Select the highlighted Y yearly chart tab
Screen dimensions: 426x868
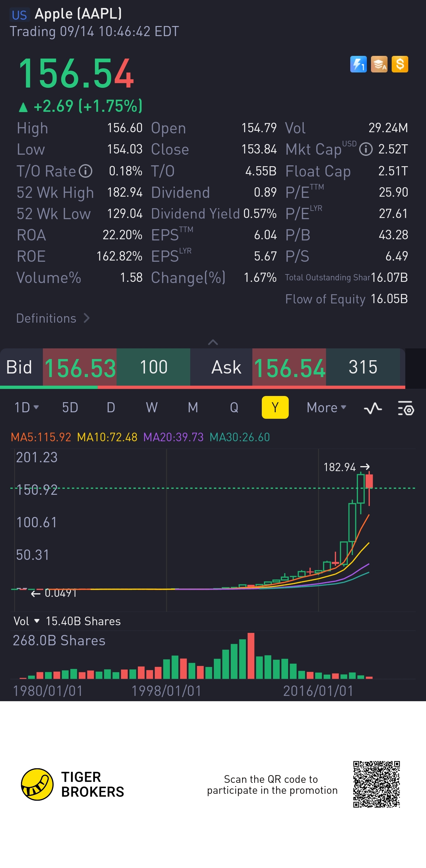coord(275,407)
